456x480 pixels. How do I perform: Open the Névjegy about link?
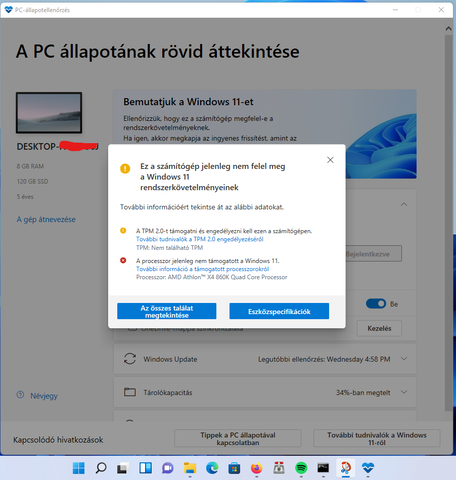44,396
